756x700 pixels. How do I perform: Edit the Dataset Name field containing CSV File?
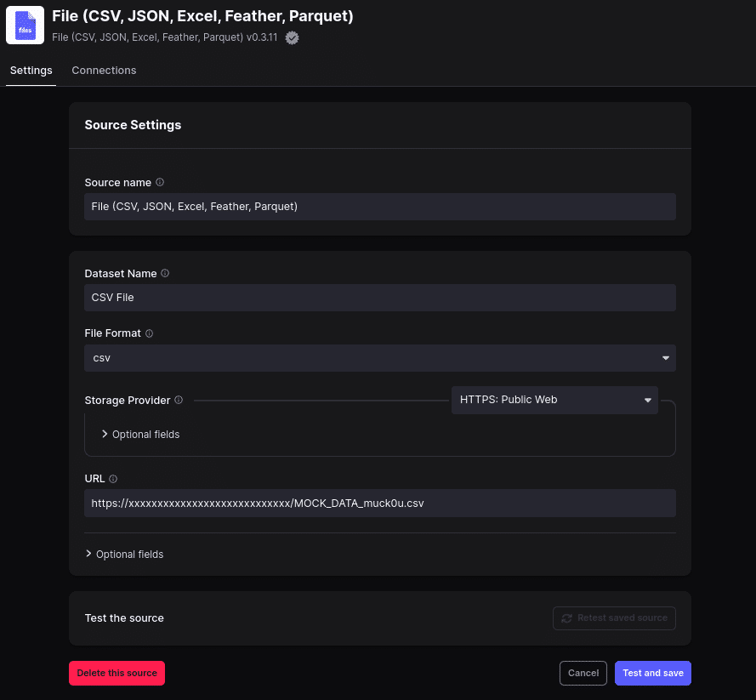coord(380,298)
